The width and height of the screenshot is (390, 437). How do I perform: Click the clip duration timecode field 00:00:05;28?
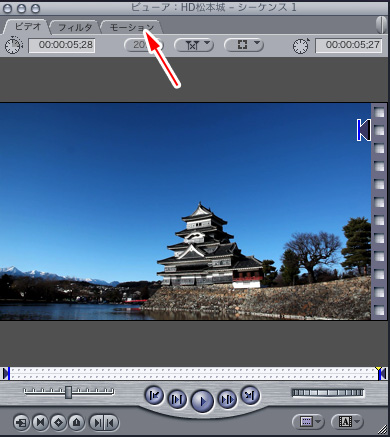click(x=62, y=45)
